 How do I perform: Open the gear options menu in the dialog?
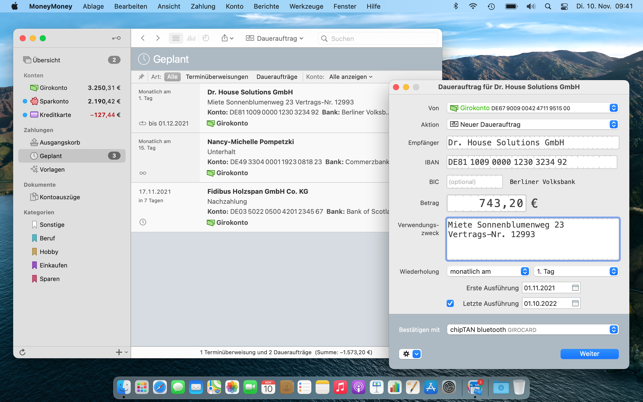pos(410,354)
